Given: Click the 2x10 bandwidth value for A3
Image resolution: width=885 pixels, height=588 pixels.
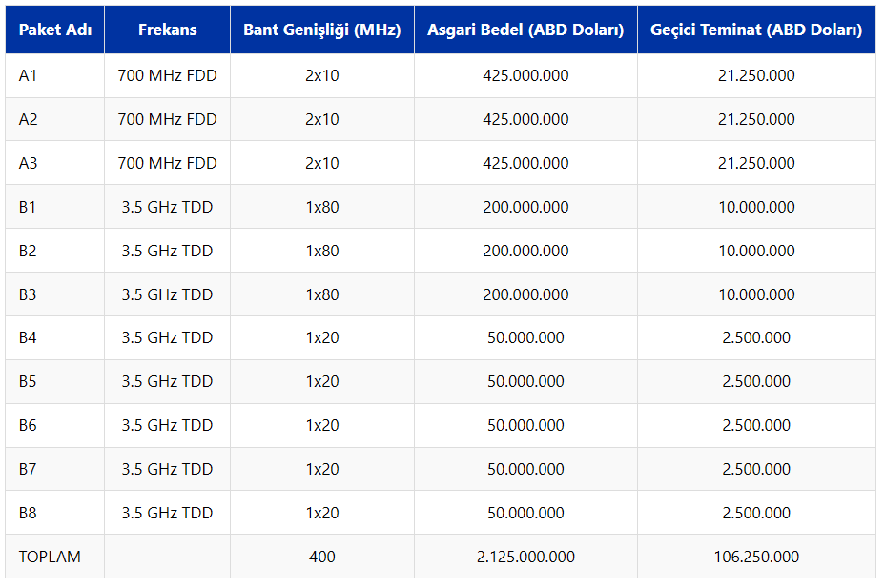Looking at the screenshot, I should pos(321,162).
